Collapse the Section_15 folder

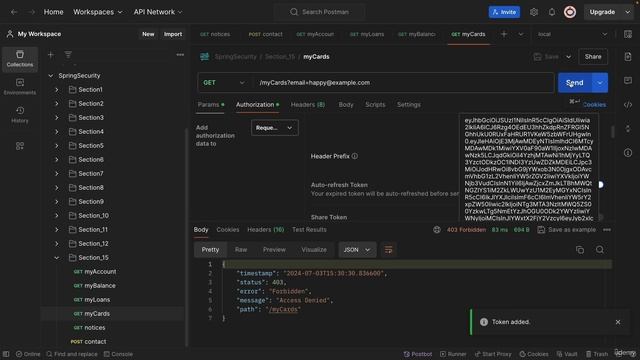[57, 258]
